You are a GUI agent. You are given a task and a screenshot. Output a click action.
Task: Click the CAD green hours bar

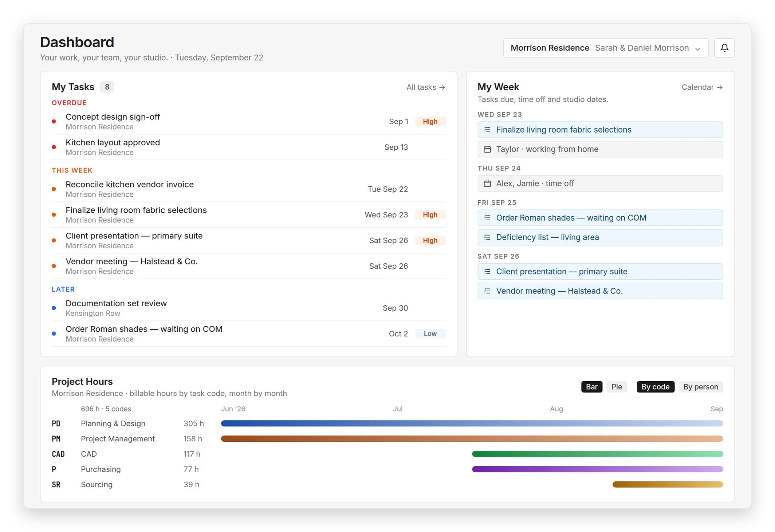click(597, 454)
